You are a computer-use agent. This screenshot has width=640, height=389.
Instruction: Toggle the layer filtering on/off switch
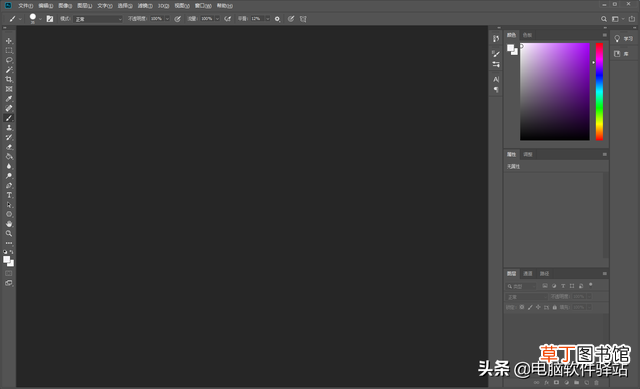click(591, 285)
